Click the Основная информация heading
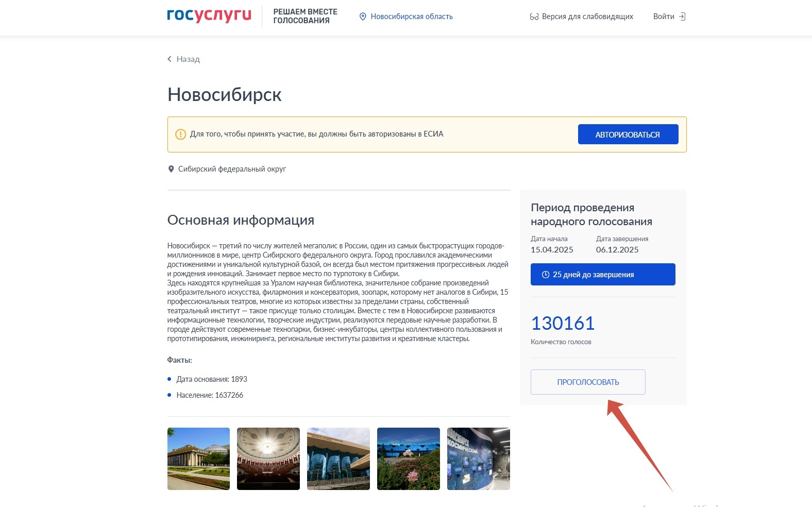812x507 pixels. 241,220
